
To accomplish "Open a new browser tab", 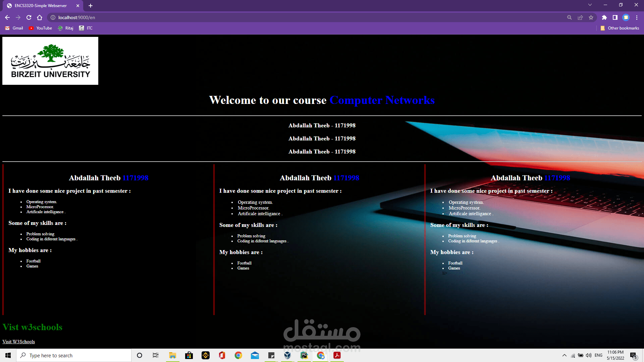I will [91, 6].
